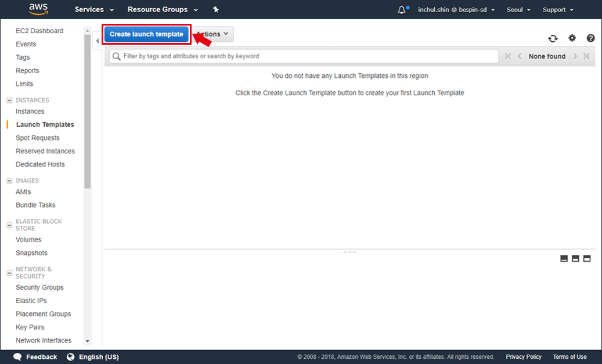Set the details pane to half height
Viewport: 602px width, 364px height.
575,259
